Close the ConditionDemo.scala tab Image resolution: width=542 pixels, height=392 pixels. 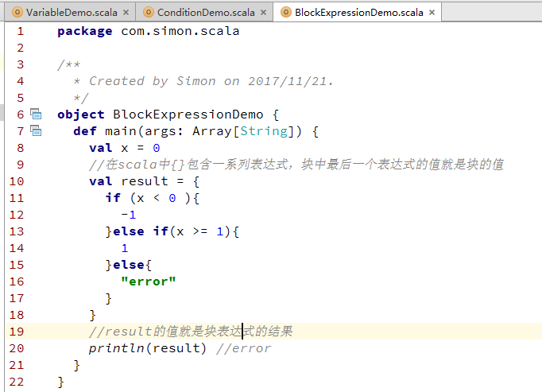pyautogui.click(x=263, y=13)
